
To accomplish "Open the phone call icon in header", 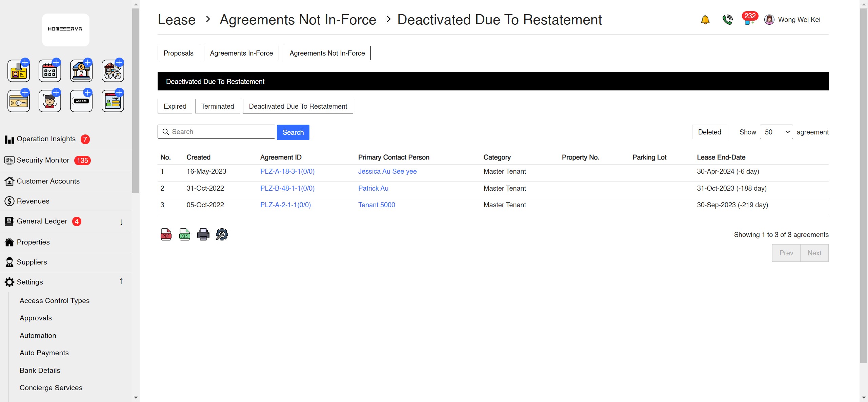I will (727, 20).
